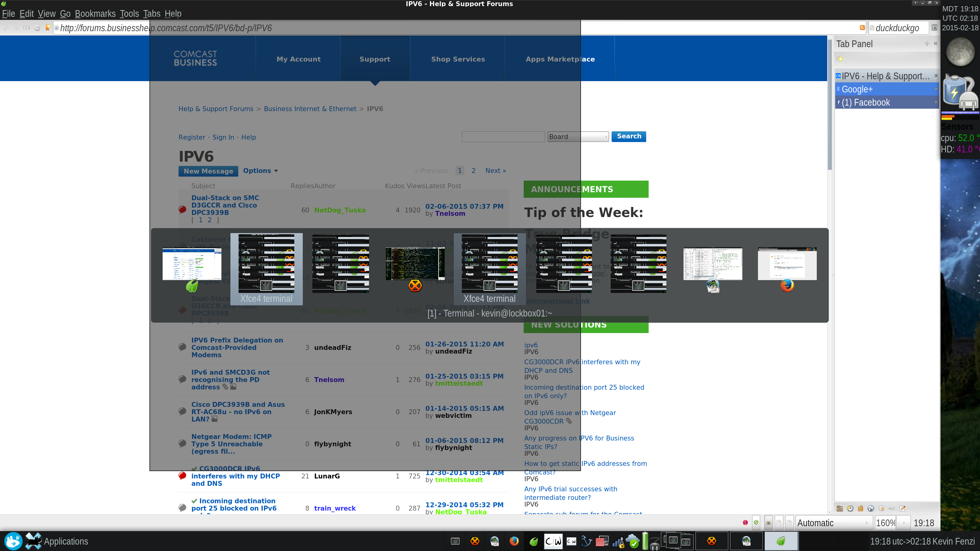The width and height of the screenshot is (980, 551).
Task: Click green cloud sync checkmark tray icon
Action: click(632, 541)
